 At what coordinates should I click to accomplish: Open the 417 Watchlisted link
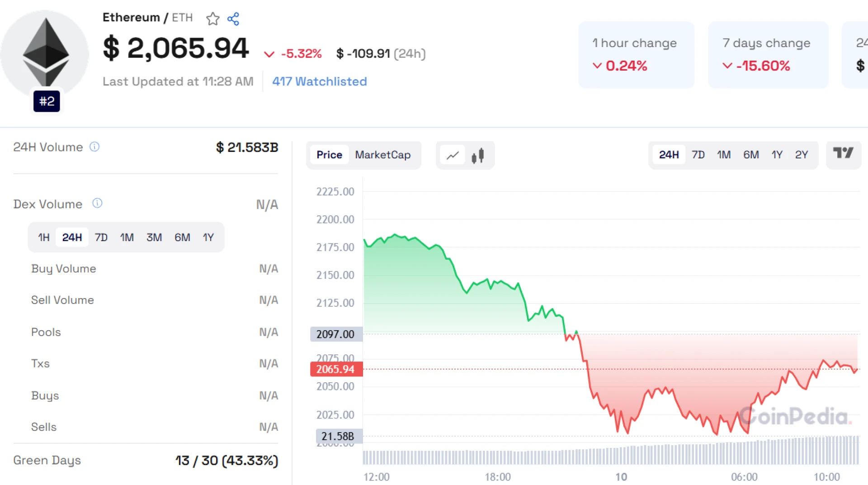319,81
